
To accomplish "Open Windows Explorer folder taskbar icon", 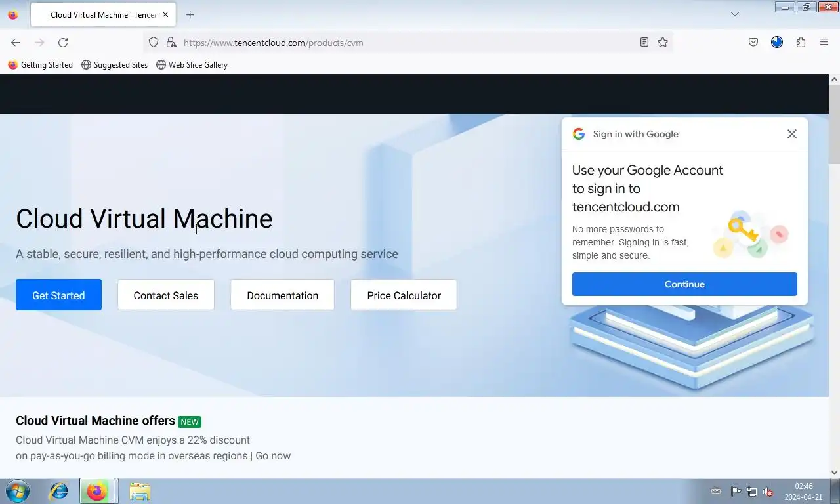I will (139, 491).
